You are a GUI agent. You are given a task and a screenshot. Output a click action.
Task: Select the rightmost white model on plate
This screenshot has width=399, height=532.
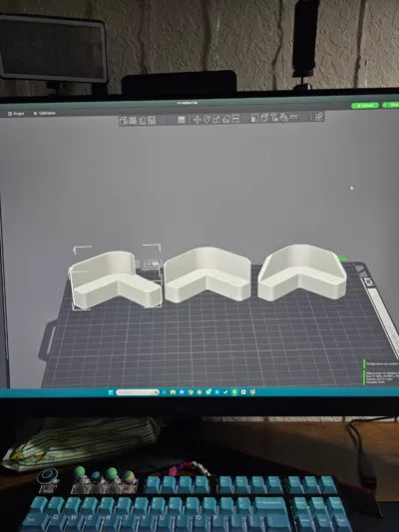tap(302, 272)
